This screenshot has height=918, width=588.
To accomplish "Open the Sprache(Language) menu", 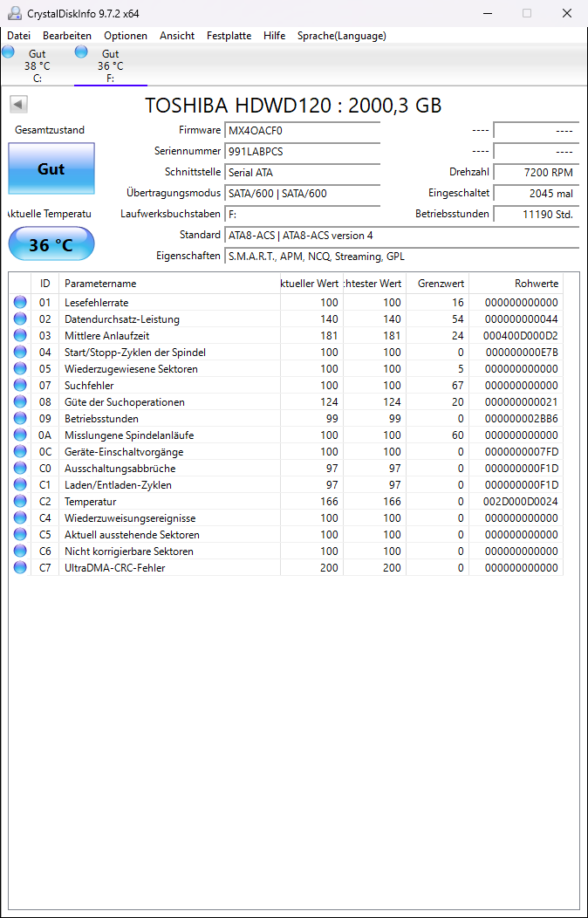I will (x=342, y=36).
